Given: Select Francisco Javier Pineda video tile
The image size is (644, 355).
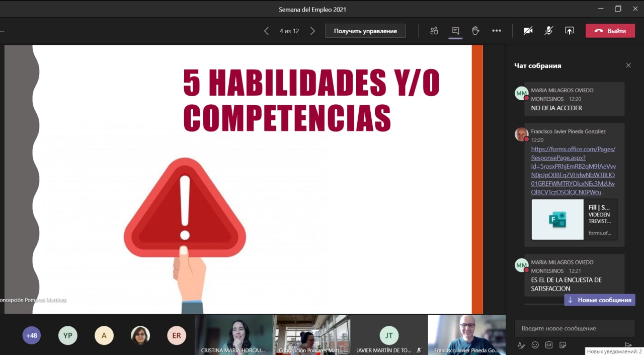Looking at the screenshot, I should [x=467, y=335].
